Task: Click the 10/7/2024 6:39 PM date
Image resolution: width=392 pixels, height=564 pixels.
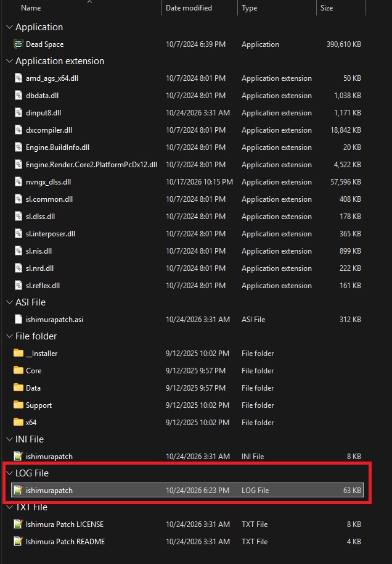Action: [x=195, y=44]
